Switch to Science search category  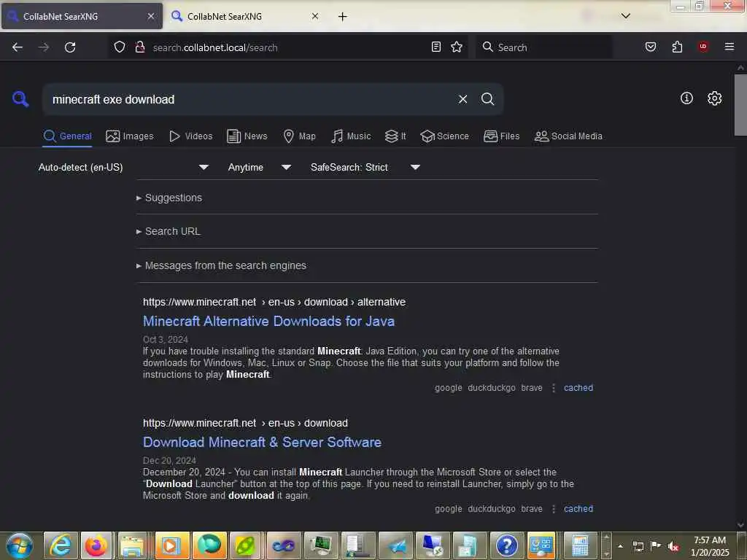(x=444, y=136)
